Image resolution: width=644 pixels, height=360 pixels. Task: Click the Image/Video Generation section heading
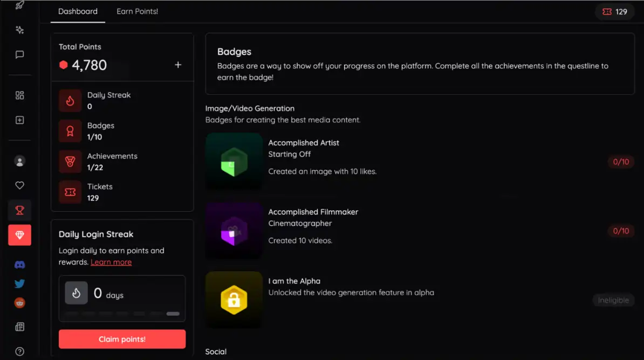pos(250,108)
